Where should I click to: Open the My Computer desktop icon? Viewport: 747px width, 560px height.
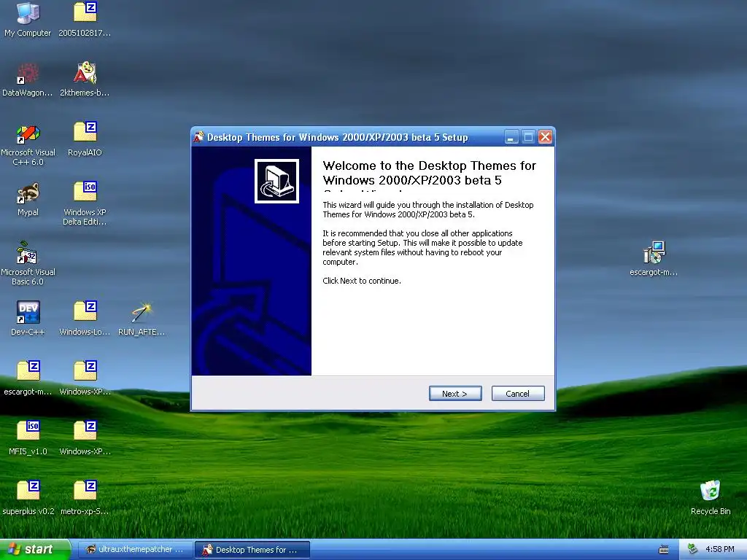(28, 13)
